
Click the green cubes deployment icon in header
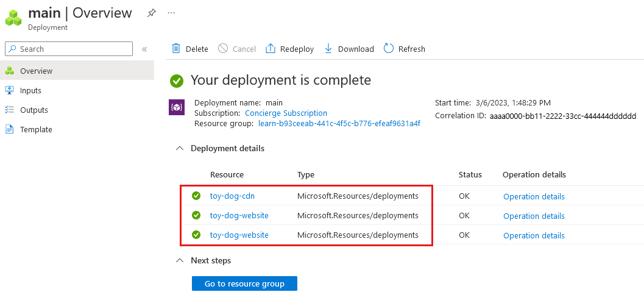click(13, 18)
